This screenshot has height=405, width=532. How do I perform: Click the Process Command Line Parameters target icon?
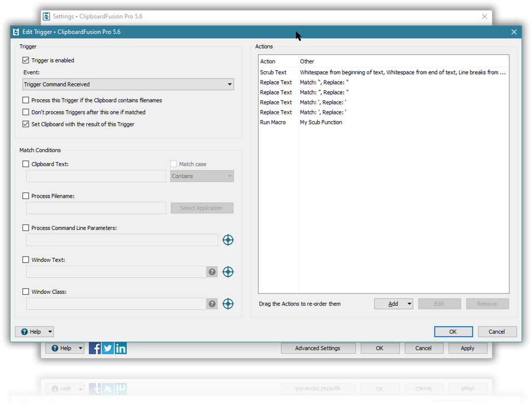click(228, 240)
